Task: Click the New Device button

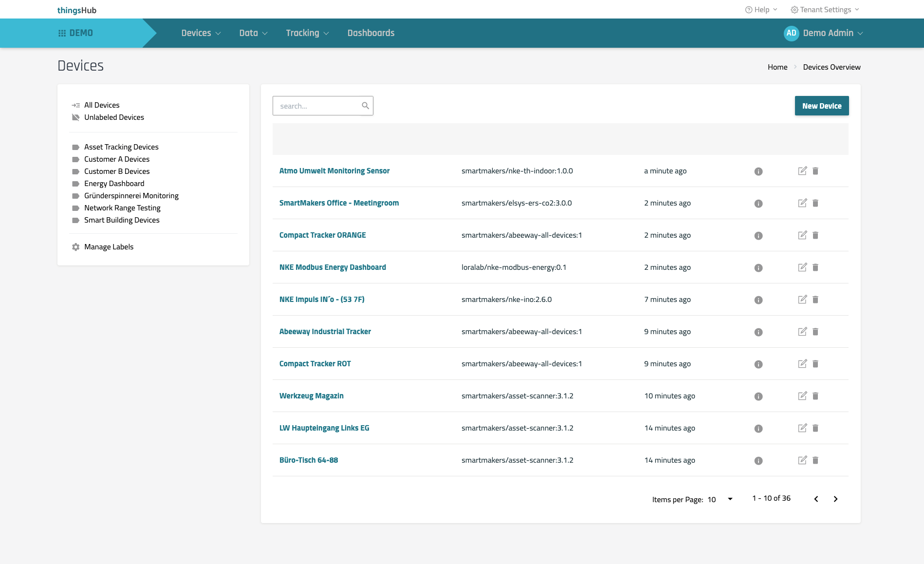Action: [x=821, y=106]
